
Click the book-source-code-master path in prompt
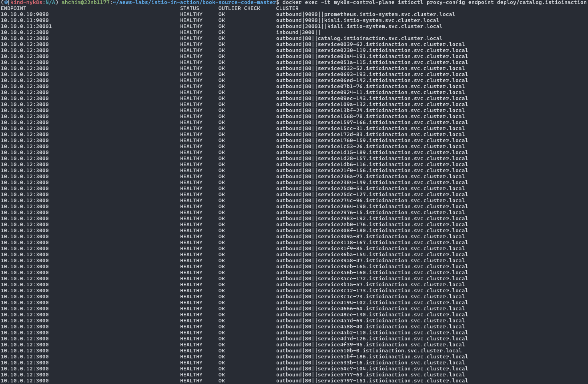pos(239,2)
